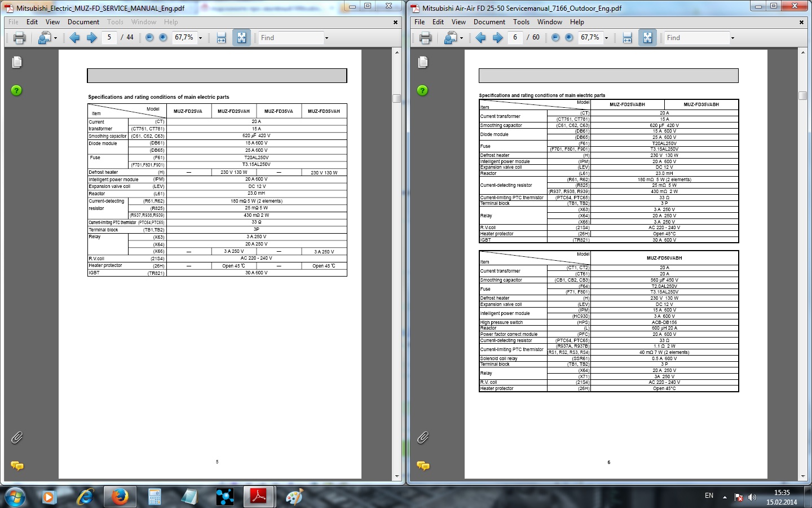Click zoom value 67,7% in right window
The image size is (812, 508).
pyautogui.click(x=590, y=37)
